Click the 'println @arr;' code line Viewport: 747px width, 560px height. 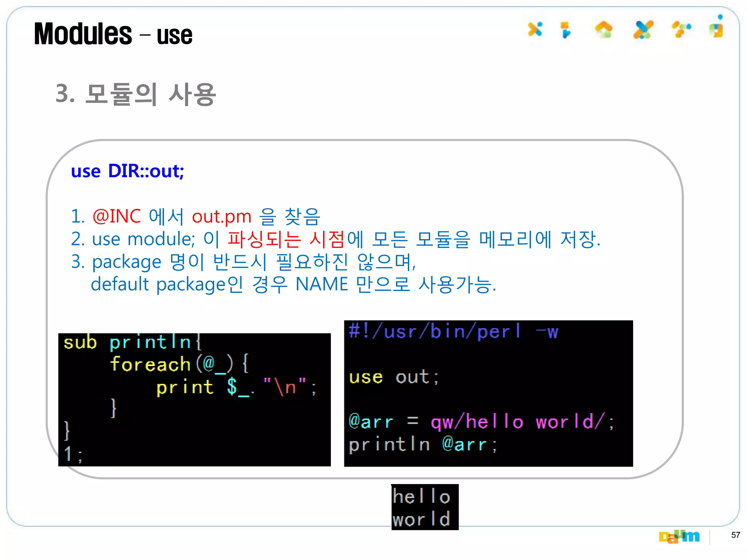(423, 444)
